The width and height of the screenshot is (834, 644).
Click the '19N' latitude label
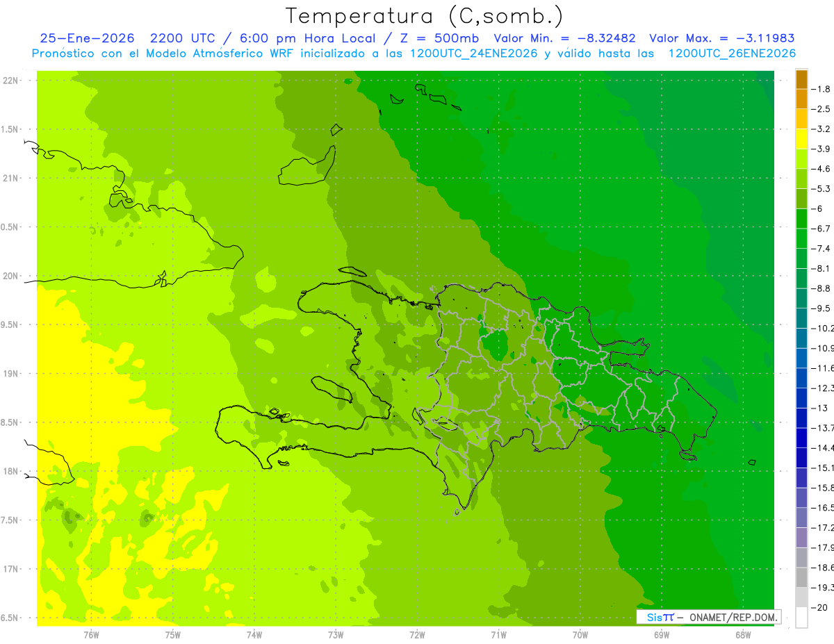click(x=10, y=374)
